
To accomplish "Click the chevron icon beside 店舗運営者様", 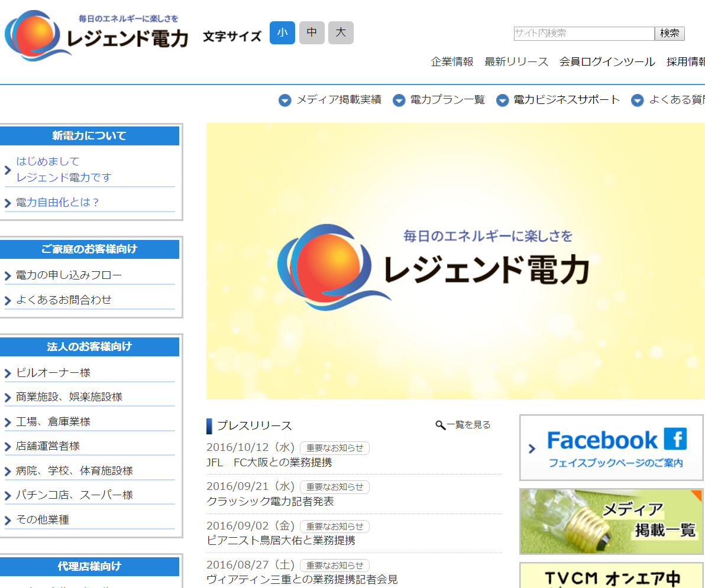I will (8, 447).
